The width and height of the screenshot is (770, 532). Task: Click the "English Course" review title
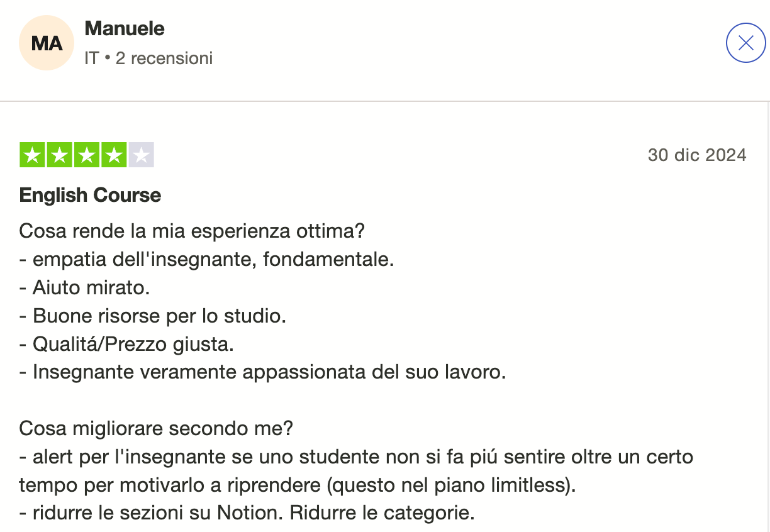click(90, 195)
